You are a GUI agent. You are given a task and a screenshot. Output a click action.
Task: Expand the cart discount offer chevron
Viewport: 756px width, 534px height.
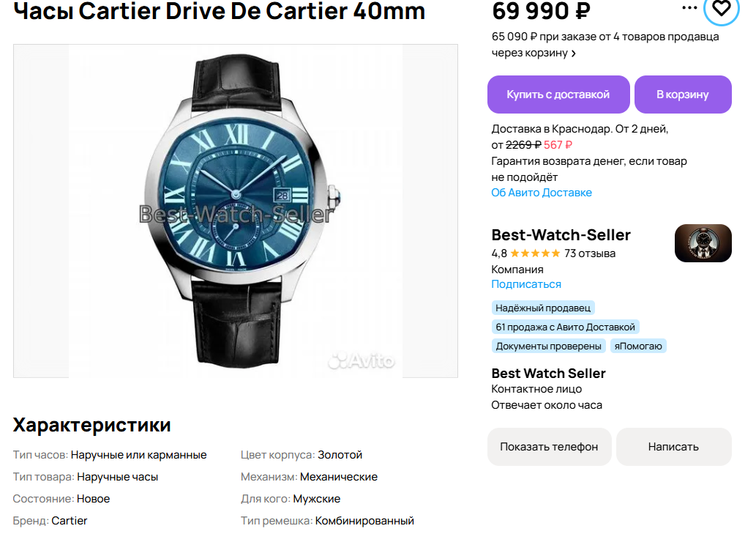(573, 53)
